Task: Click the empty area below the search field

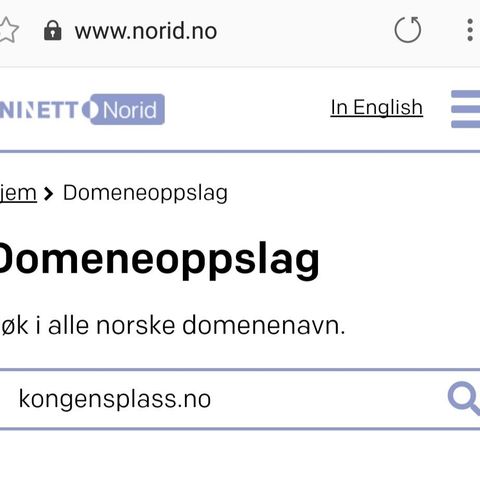Action: 240,455
